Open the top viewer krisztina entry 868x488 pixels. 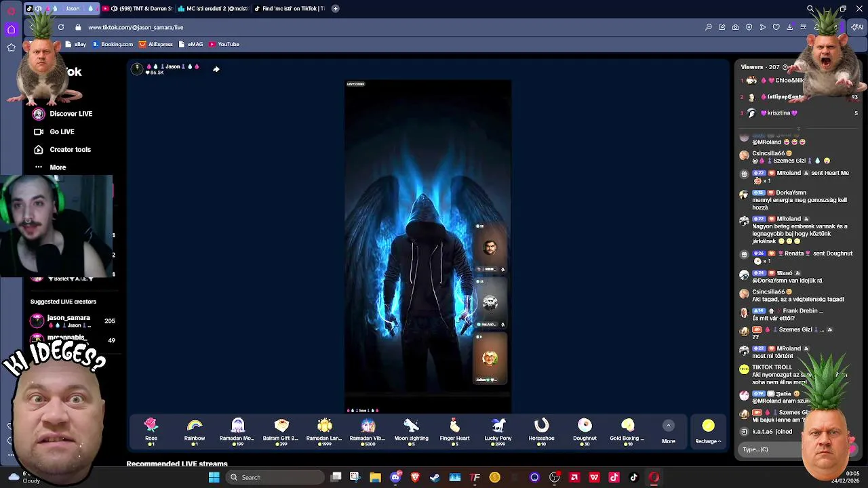click(800, 113)
